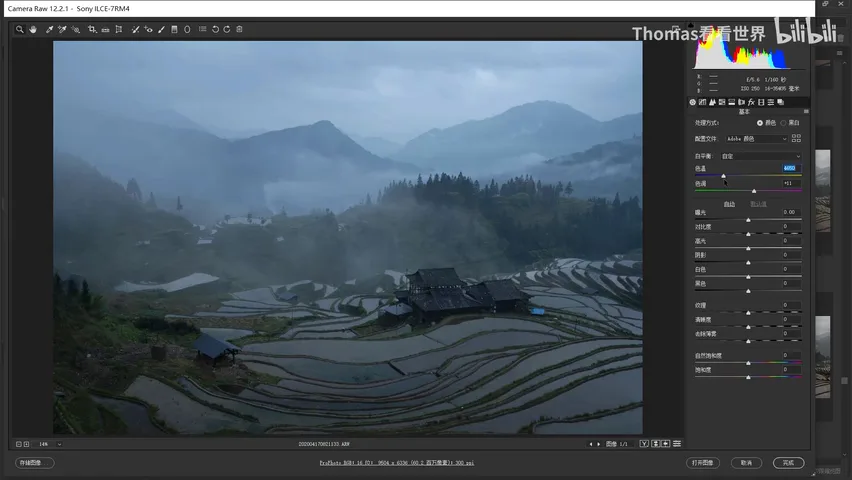Switch to the Split Toning tab
This screenshot has width=852, height=480.
coord(731,102)
